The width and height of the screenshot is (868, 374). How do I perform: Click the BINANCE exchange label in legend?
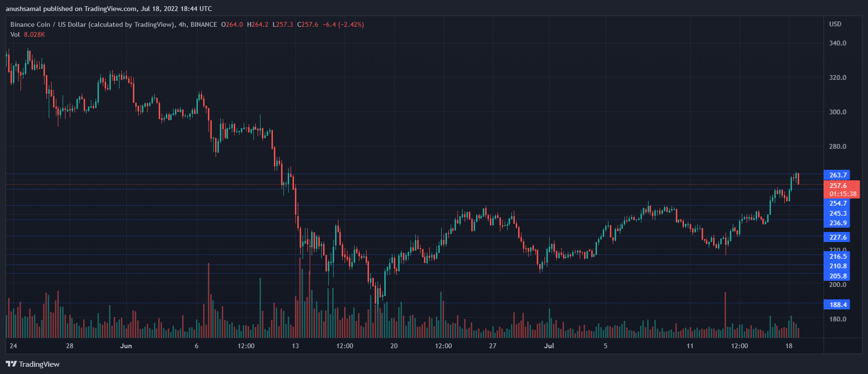(x=204, y=24)
